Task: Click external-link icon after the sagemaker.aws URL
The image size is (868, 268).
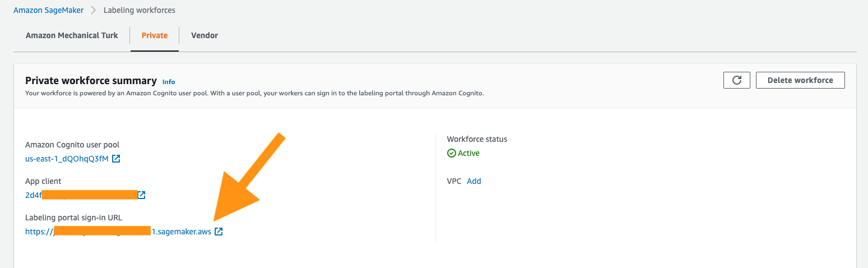Action: tap(219, 232)
